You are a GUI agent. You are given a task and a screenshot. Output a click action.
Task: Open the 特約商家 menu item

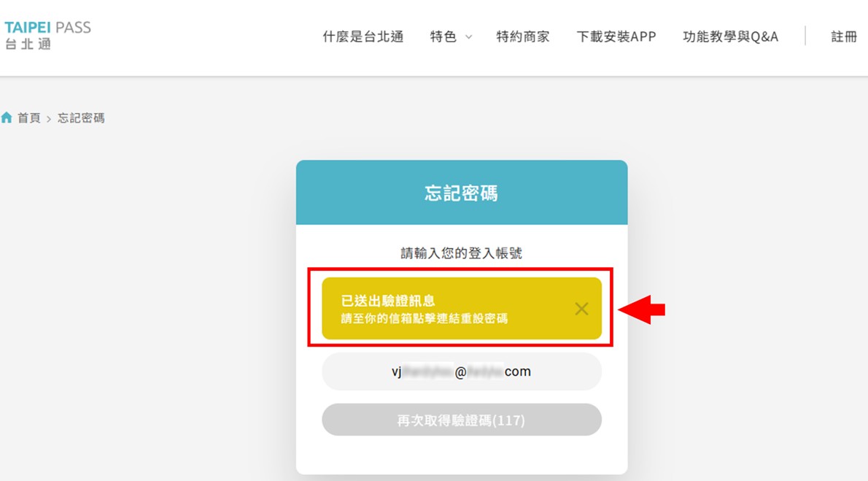point(522,36)
